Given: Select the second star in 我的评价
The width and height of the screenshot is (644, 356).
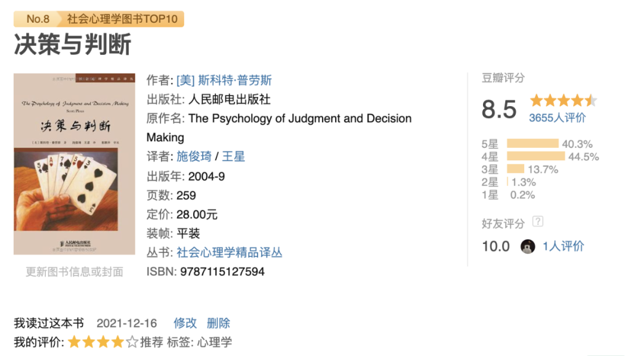Looking at the screenshot, I should [x=89, y=342].
